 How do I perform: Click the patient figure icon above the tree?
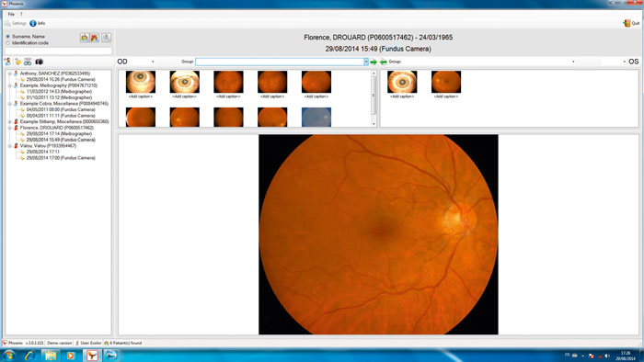[7, 62]
